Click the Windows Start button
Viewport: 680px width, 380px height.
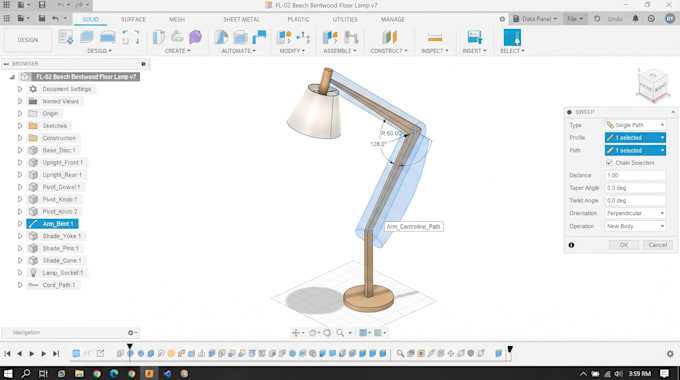[x=8, y=373]
